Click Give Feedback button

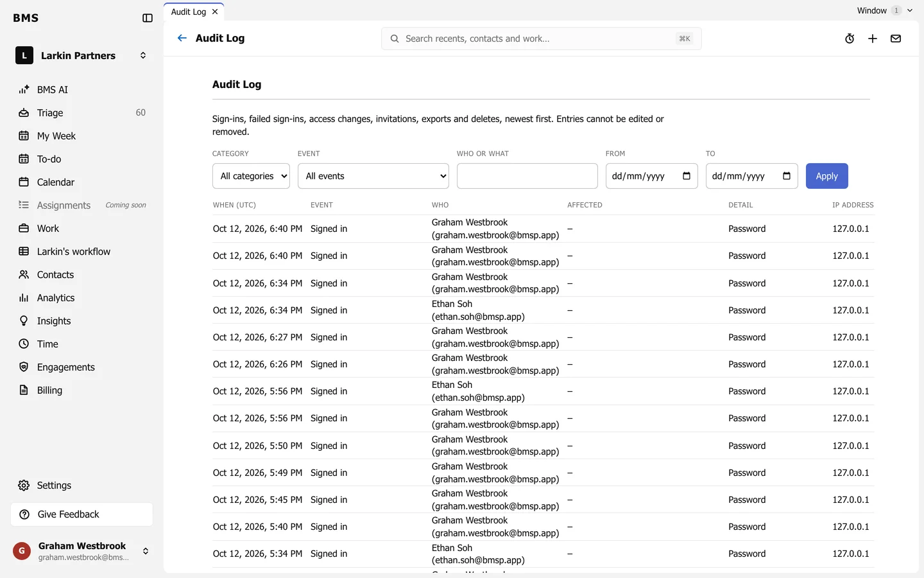click(x=81, y=514)
